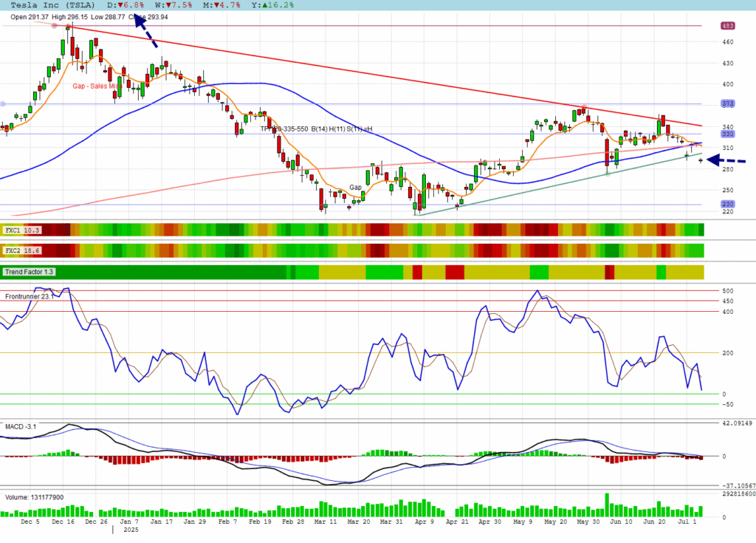
Task: Click the Dec 26 date label
Action: (x=97, y=522)
